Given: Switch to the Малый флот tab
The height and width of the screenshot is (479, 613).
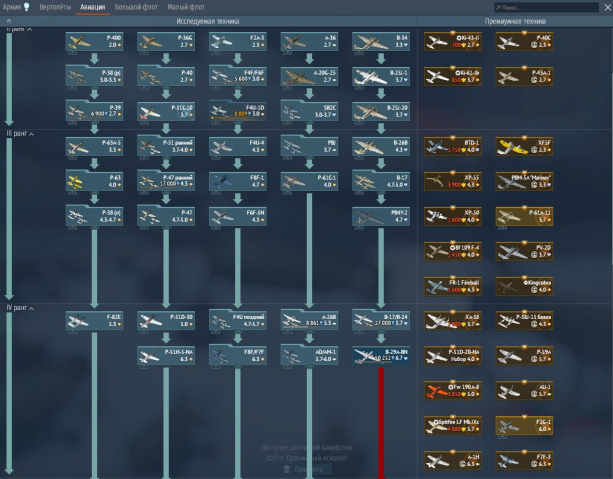Looking at the screenshot, I should (185, 7).
